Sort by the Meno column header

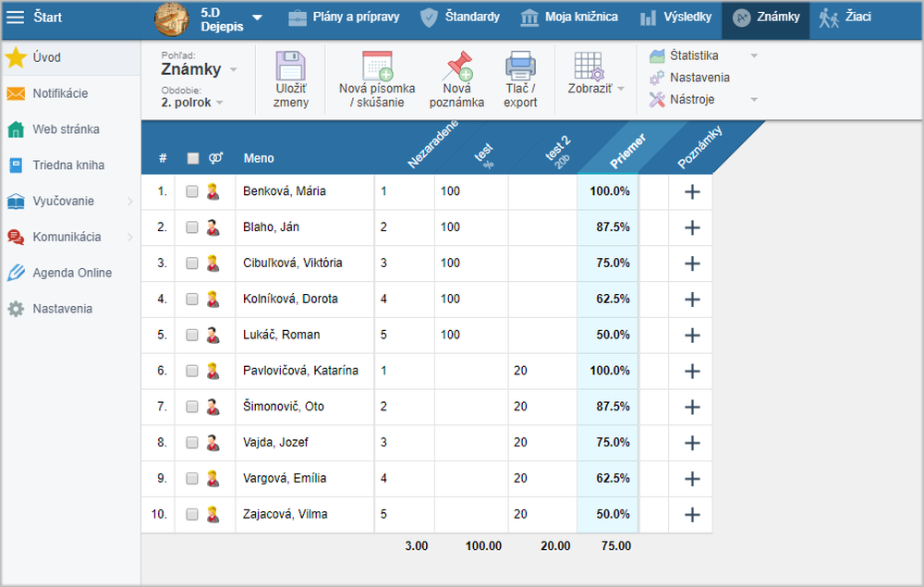(259, 158)
